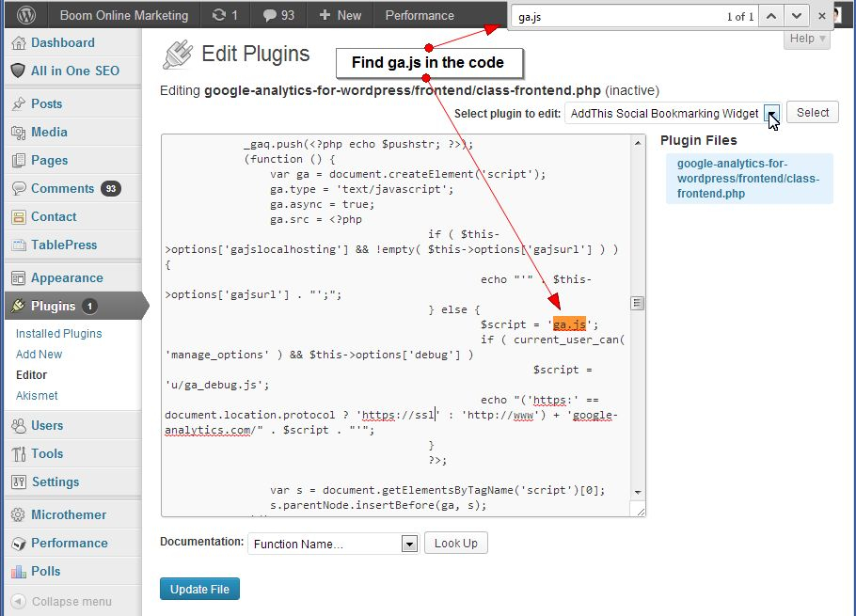The height and width of the screenshot is (616, 856).
Task: Open the Function Name documentation dropdown
Action: point(408,544)
